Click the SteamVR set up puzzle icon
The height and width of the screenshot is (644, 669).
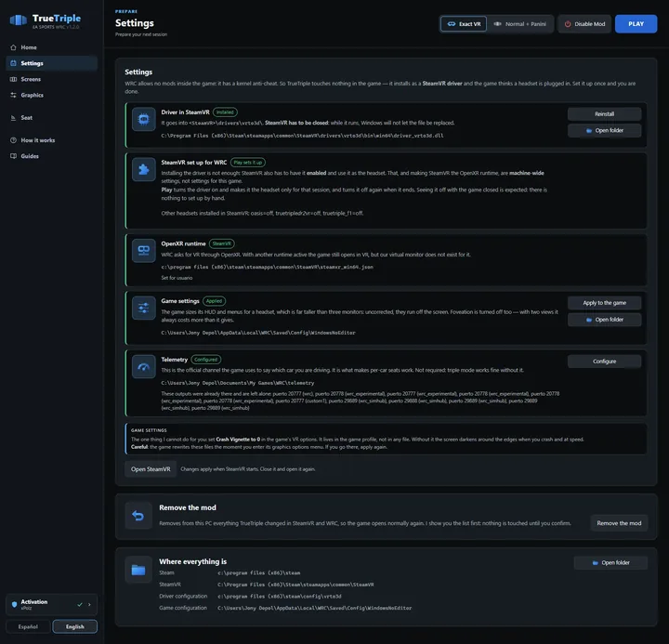tap(144, 169)
